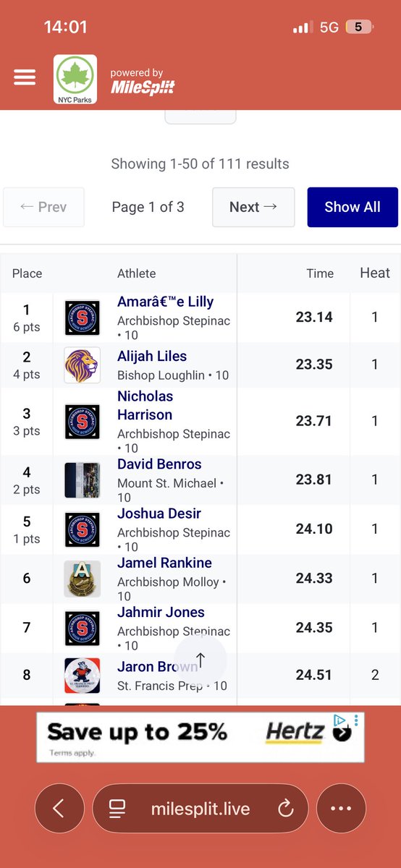Go to the Next results page
The image size is (401, 868).
253,207
